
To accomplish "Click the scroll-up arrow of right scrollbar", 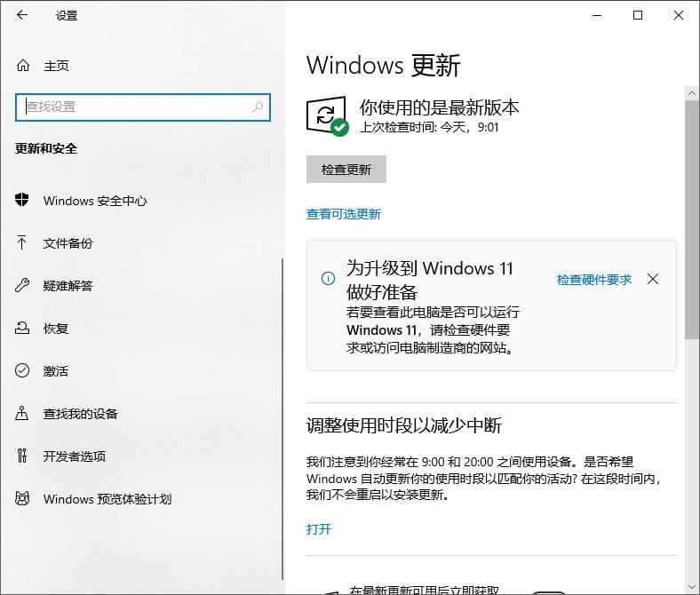I will tap(691, 93).
